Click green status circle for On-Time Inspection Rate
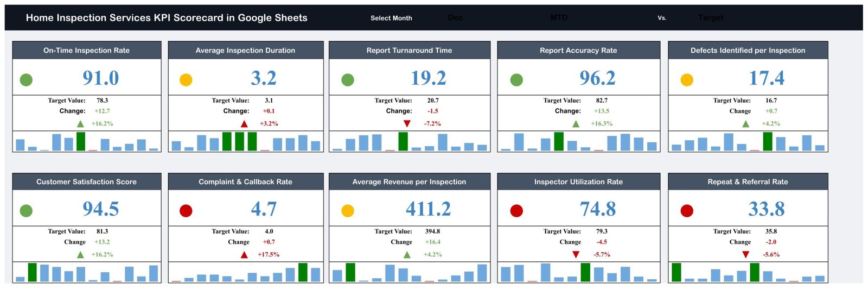The image size is (868, 288). (26, 80)
